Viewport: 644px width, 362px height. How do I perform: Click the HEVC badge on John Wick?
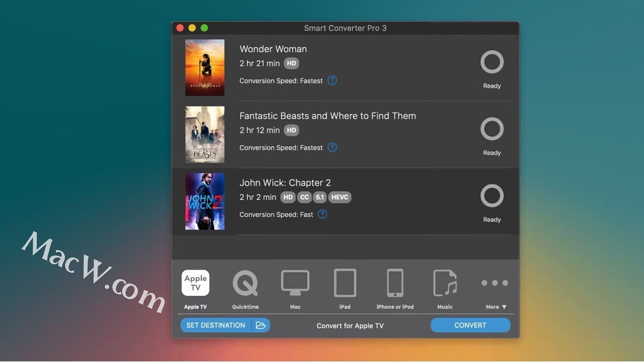click(340, 197)
